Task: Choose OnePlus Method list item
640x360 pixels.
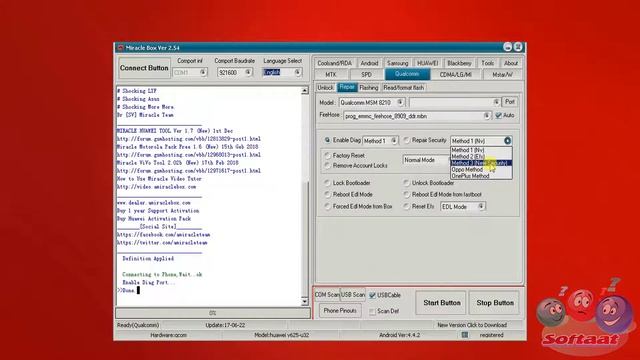Action: tap(481, 176)
